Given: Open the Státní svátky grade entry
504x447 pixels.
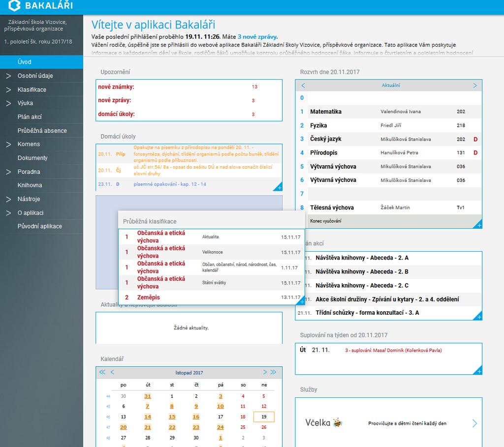Looking at the screenshot, I should [x=212, y=283].
